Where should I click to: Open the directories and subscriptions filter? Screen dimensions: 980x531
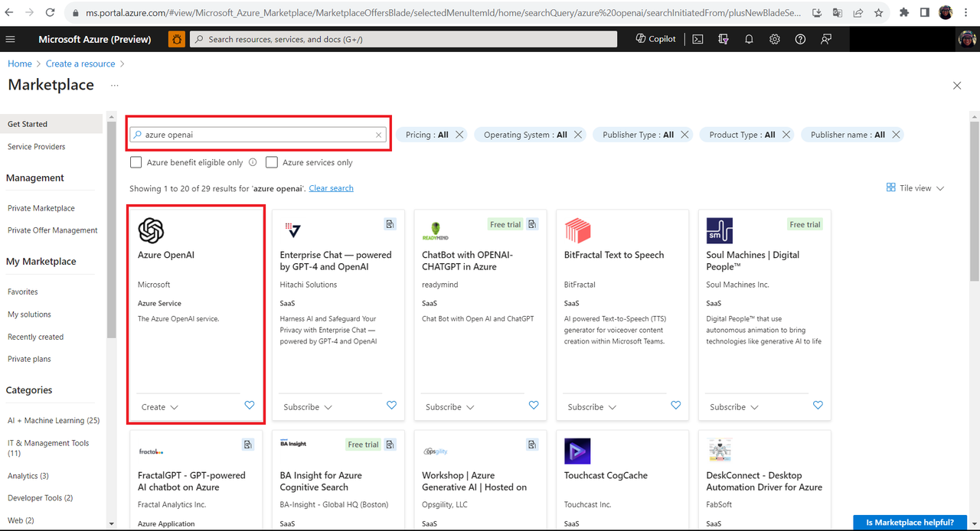(x=724, y=39)
